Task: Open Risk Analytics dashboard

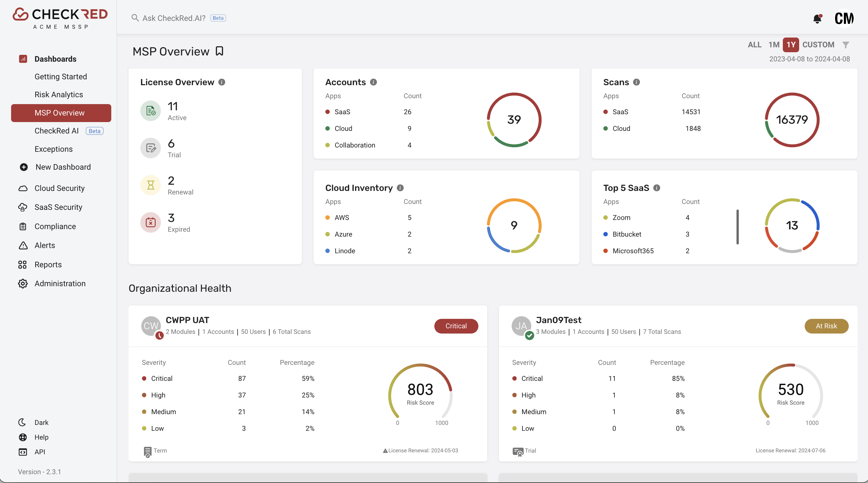Action: pos(59,95)
